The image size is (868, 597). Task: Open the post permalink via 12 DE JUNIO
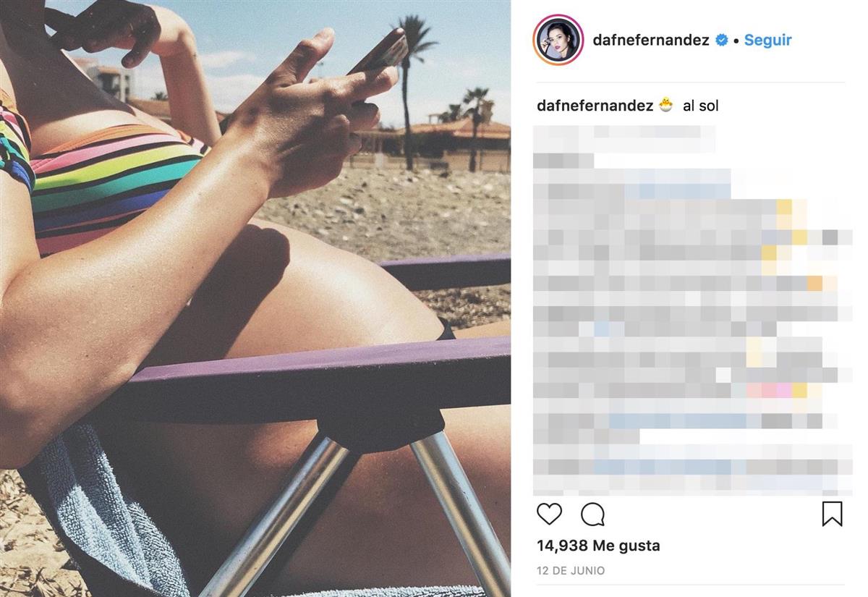point(571,571)
